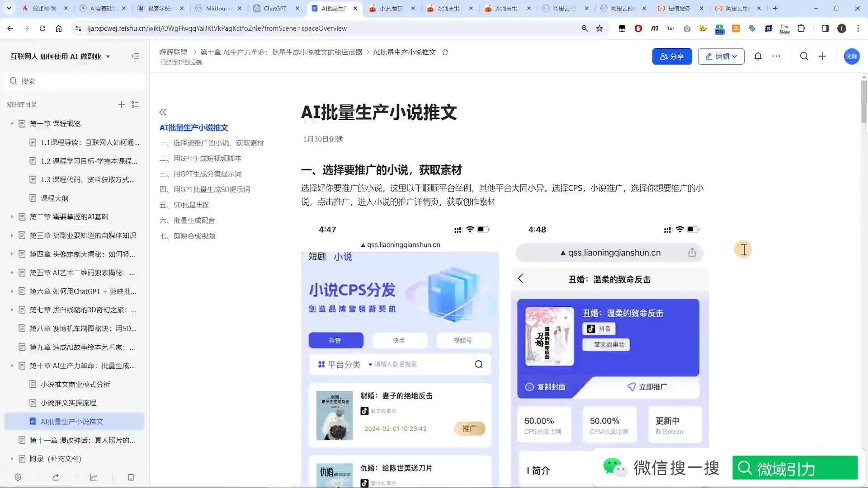The image size is (868, 488).
Task: Expand the 第五章 AI艺术二维码 node
Action: (12, 273)
